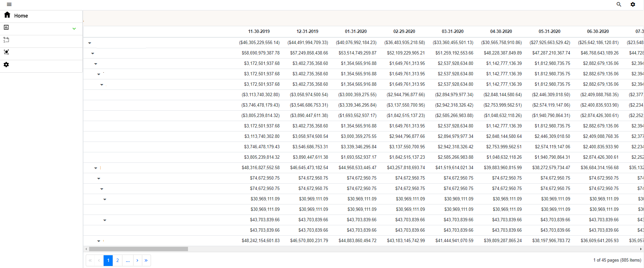Open the bar chart report sidebar icon
The height and width of the screenshot is (268, 644).
click(x=6, y=27)
